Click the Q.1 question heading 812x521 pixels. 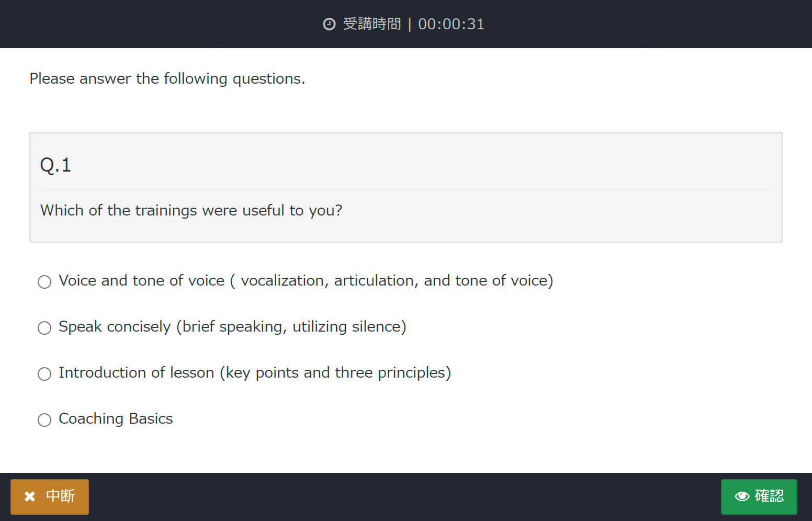55,165
